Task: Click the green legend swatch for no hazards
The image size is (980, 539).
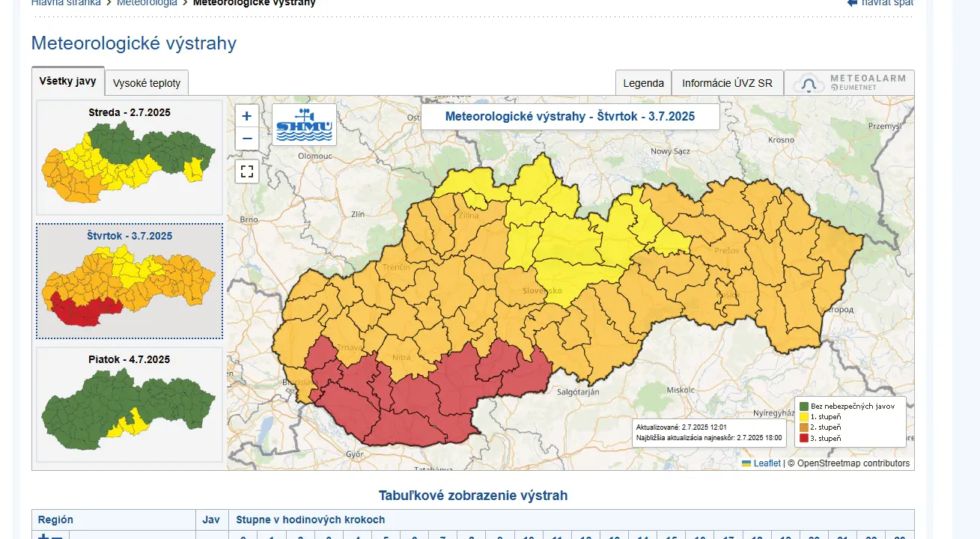Action: (803, 406)
